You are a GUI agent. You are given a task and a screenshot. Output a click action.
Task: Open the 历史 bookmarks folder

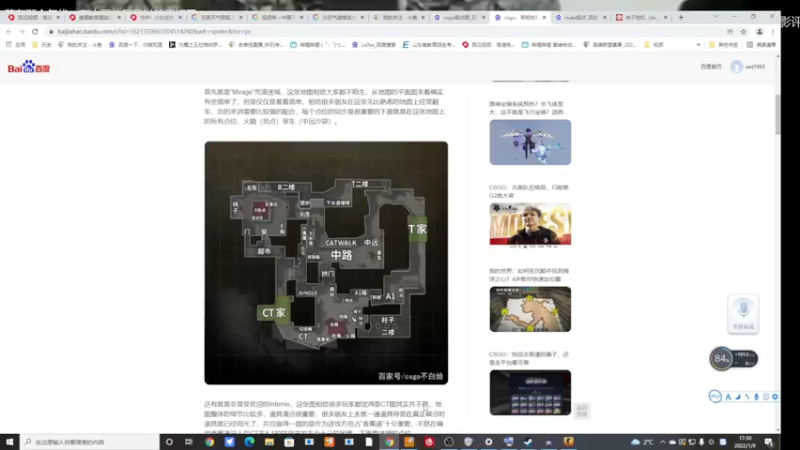click(42, 45)
